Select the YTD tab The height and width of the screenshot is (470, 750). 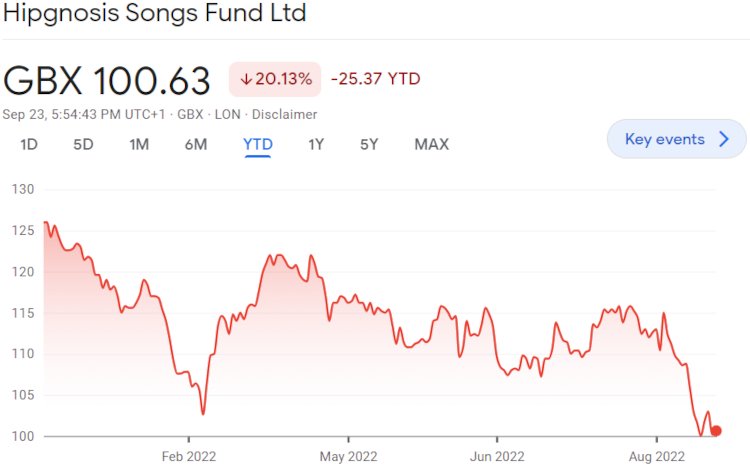coord(258,144)
